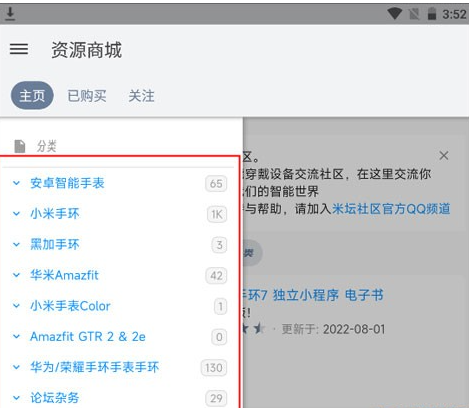Switch to the 已购买 tab
469x408 pixels.
[x=87, y=96]
